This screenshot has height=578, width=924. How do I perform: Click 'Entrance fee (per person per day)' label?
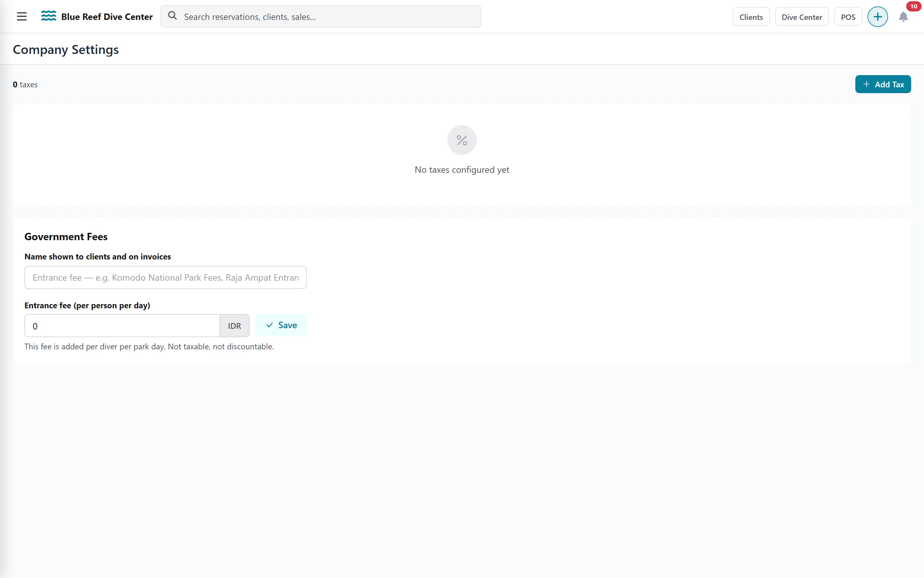point(88,305)
